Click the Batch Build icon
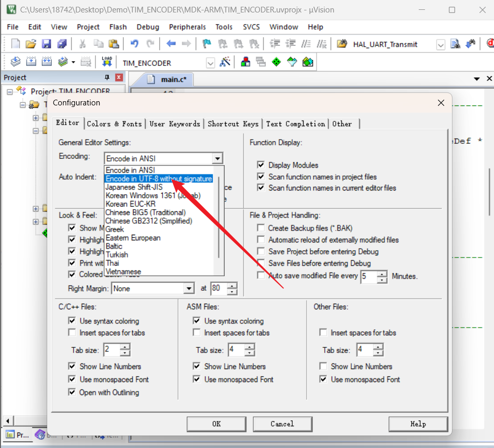The width and height of the screenshot is (494, 448). 63,62
